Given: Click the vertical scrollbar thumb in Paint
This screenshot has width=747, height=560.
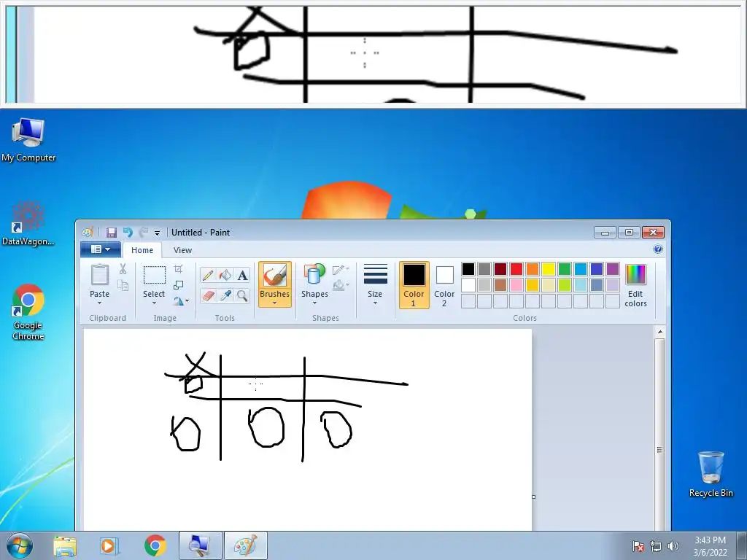Looking at the screenshot, I should (x=659, y=449).
